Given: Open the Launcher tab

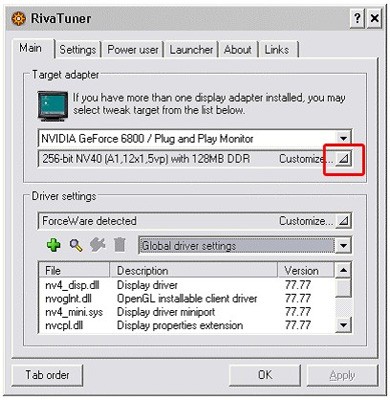Looking at the screenshot, I should (x=191, y=50).
